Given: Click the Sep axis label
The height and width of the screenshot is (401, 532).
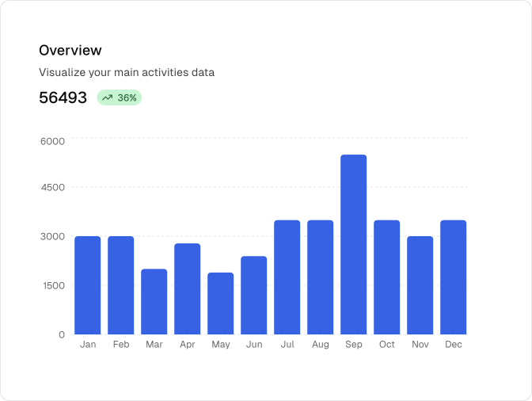Looking at the screenshot, I should tap(354, 345).
